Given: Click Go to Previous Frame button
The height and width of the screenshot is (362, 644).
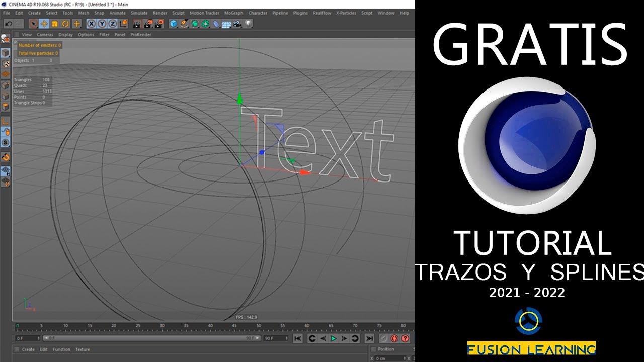Looking at the screenshot, I should pos(323,338).
